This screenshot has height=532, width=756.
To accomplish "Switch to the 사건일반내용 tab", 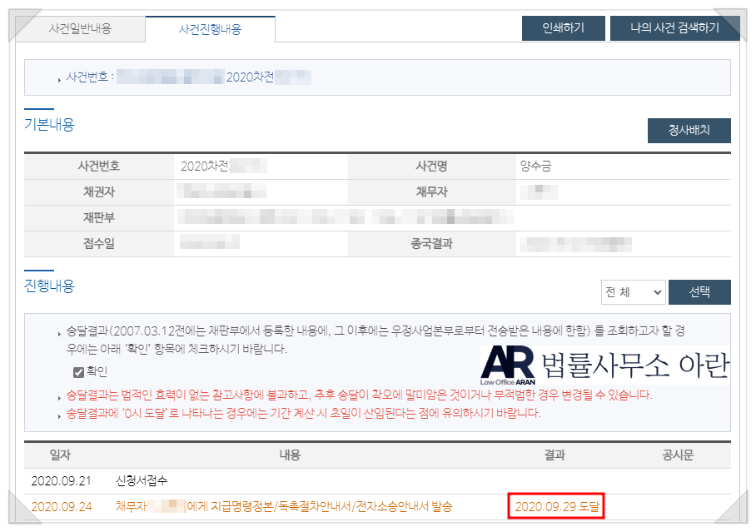I will [80, 28].
